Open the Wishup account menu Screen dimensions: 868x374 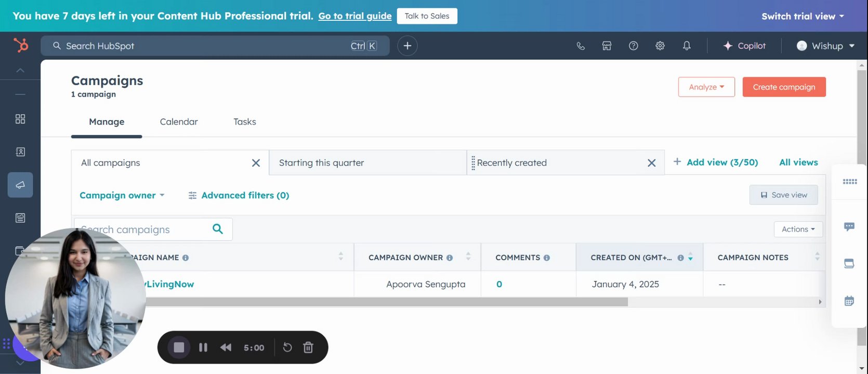(825, 46)
